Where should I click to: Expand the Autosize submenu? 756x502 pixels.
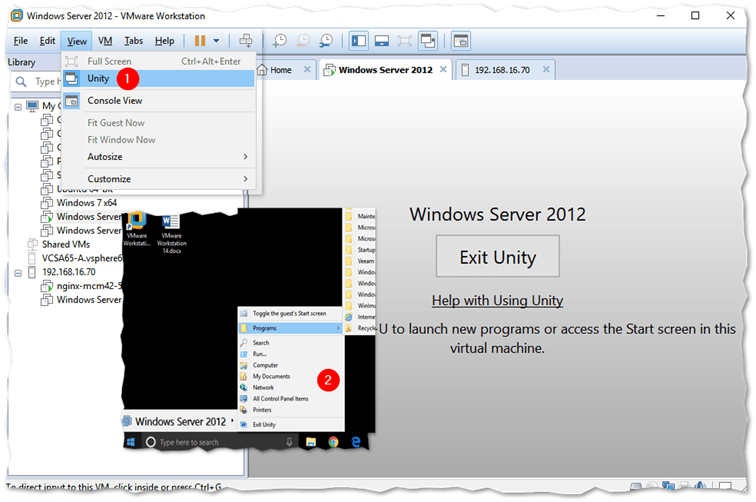tap(158, 157)
